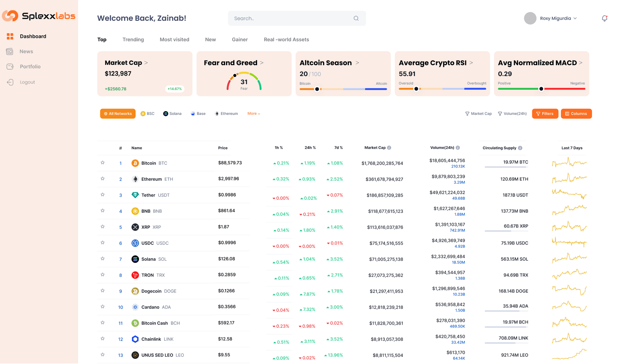The width and height of the screenshot is (629, 364).
Task: Click the Dogecoin coin icon
Action: (135, 291)
